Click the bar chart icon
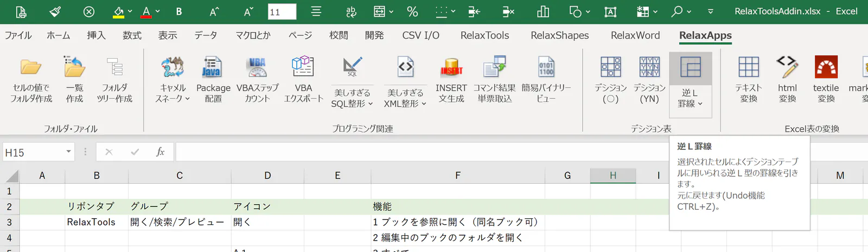 point(542,11)
